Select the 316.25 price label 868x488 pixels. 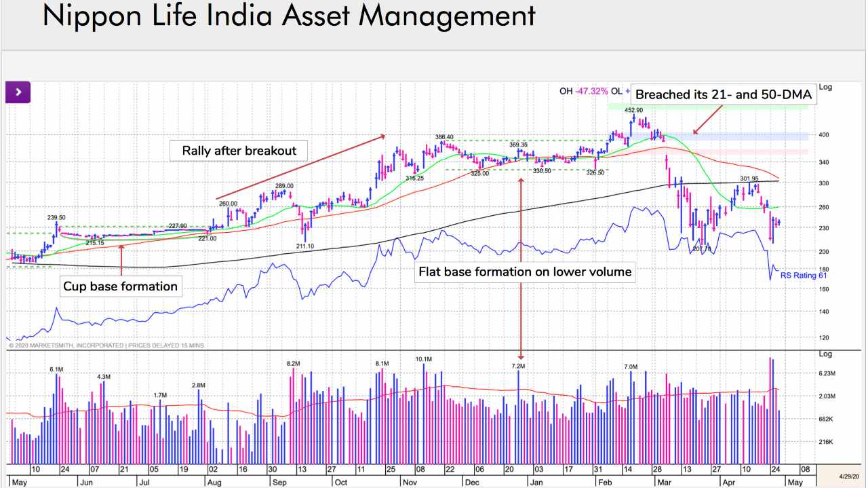point(414,178)
